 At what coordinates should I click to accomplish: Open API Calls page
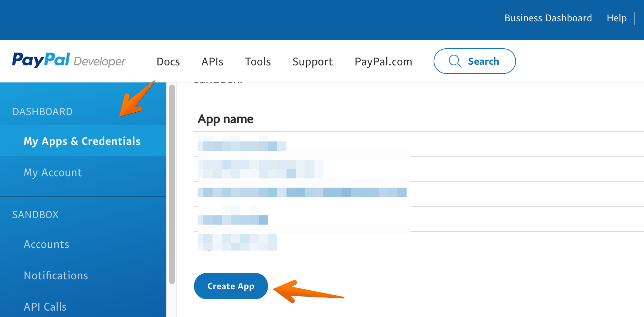pos(45,307)
